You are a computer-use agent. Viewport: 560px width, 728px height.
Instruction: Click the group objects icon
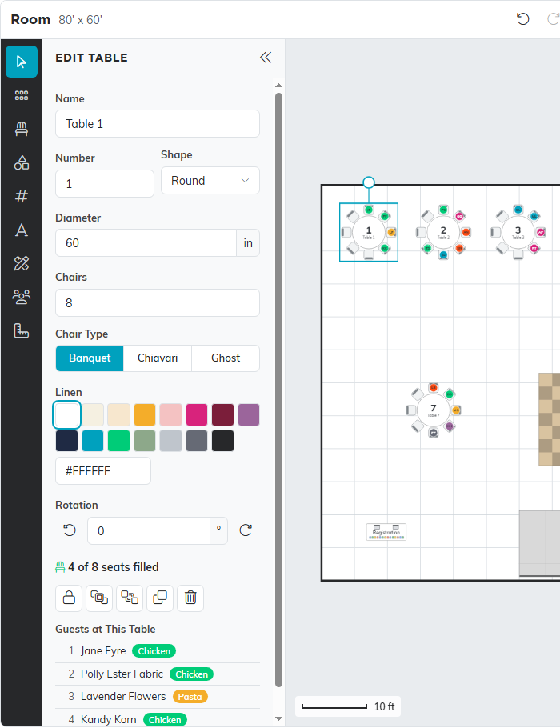coord(99,598)
